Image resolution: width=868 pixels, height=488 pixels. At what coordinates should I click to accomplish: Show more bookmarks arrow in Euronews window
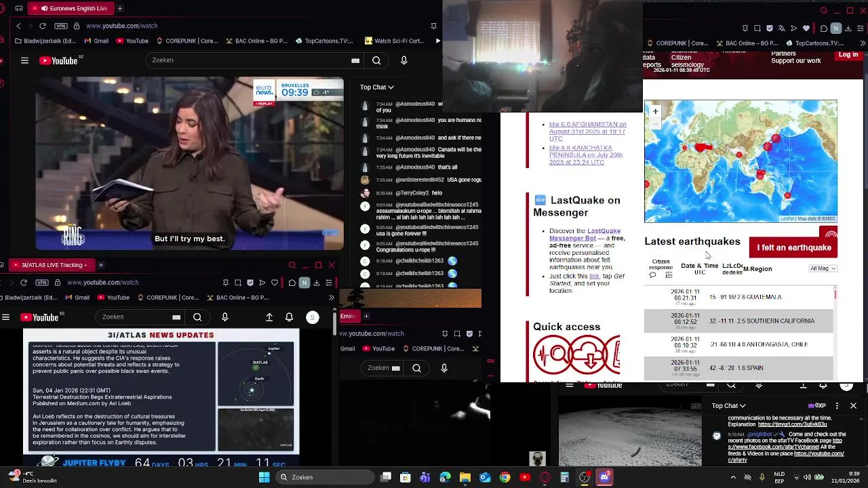(x=437, y=41)
